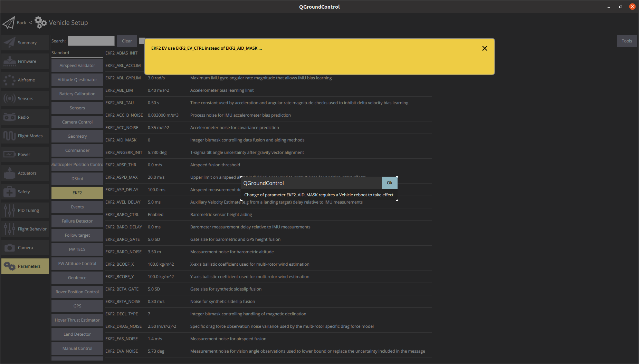Open PID Tuning via its sliders icon
Image resolution: width=639 pixels, height=364 pixels.
[x=10, y=210]
